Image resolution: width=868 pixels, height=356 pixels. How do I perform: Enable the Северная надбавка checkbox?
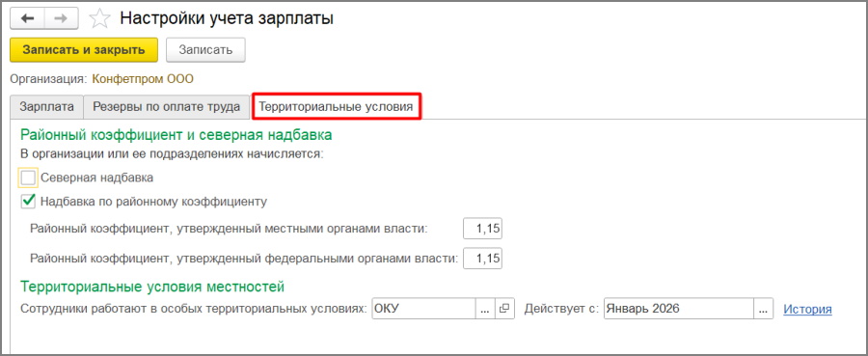tap(28, 178)
